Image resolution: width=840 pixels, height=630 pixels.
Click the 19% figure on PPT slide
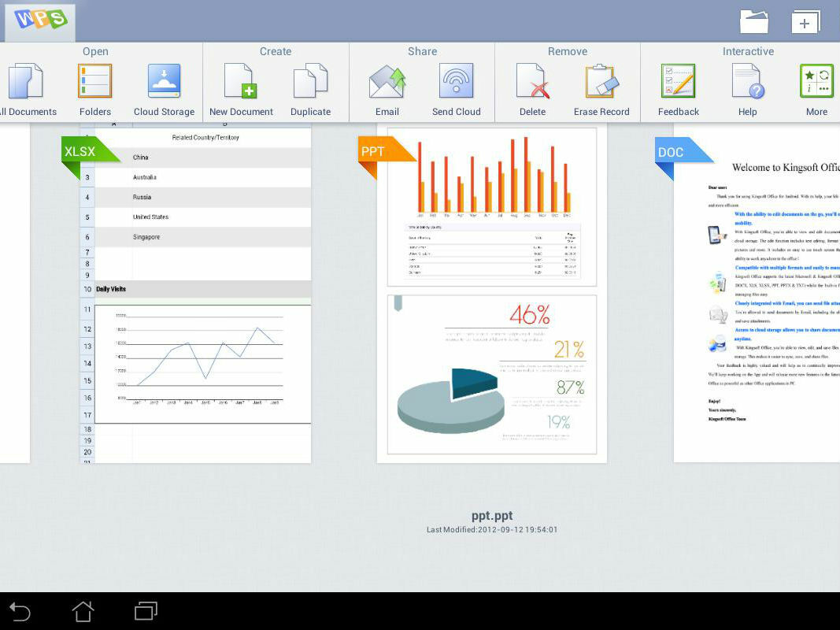click(x=558, y=422)
